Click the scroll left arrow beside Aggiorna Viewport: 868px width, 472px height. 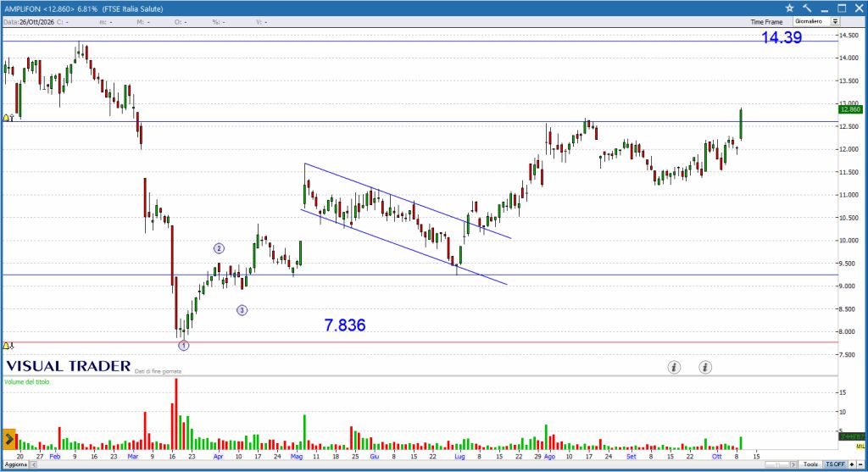[x=33, y=465]
